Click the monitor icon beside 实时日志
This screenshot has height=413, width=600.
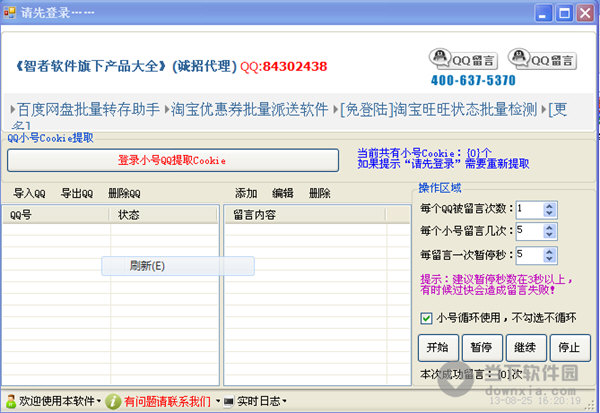tap(228, 402)
